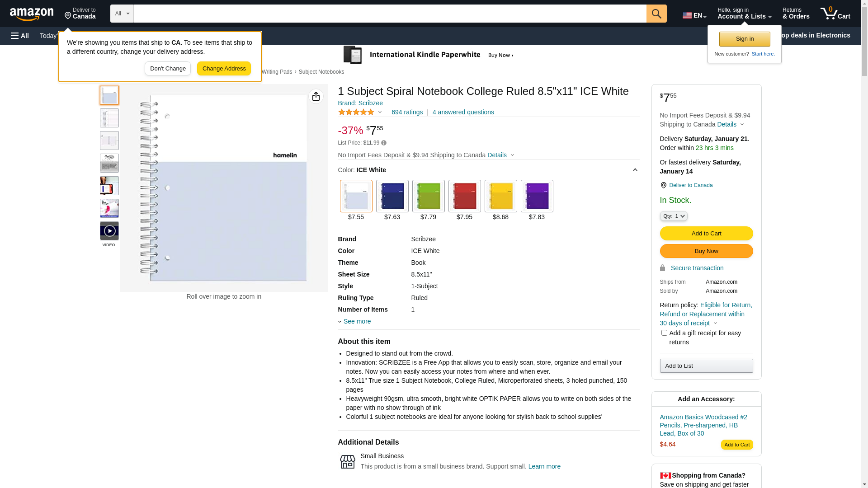Image resolution: width=868 pixels, height=488 pixels.
Task: Open the search category All dropdown
Action: pos(122,14)
